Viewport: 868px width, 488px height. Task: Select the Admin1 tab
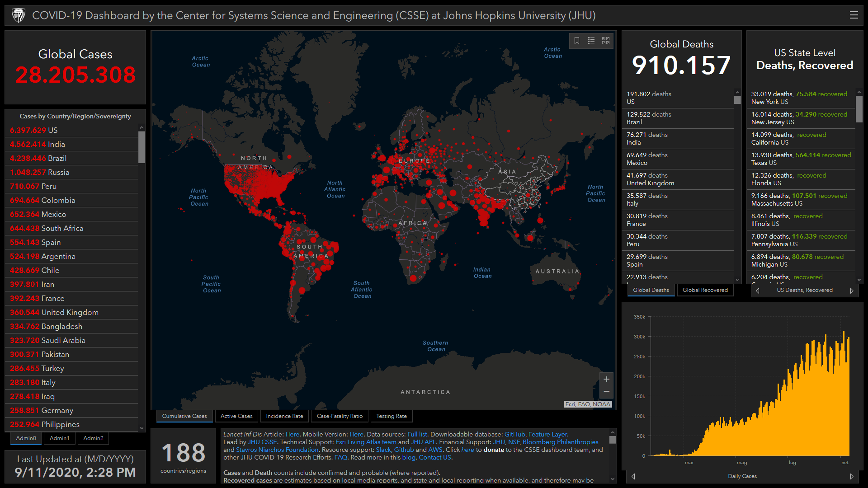[x=59, y=438]
